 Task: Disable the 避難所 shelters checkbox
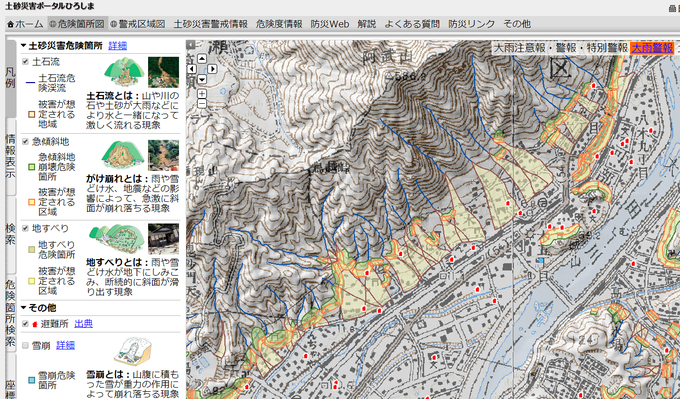pyautogui.click(x=25, y=324)
